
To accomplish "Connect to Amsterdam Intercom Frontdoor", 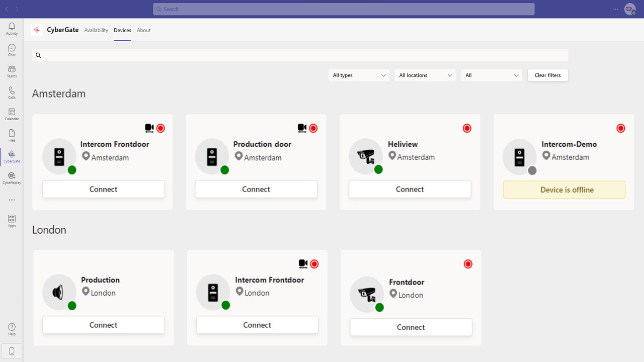I will pos(104,189).
